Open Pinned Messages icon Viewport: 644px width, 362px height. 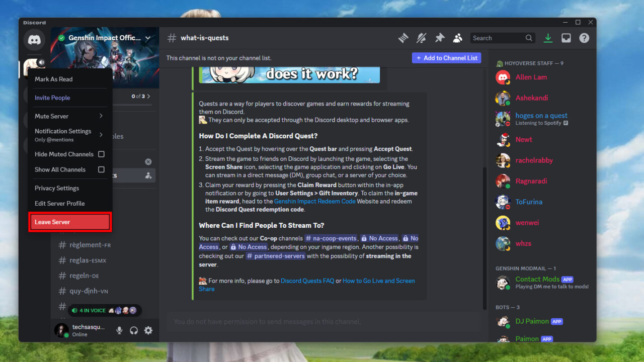pyautogui.click(x=439, y=38)
